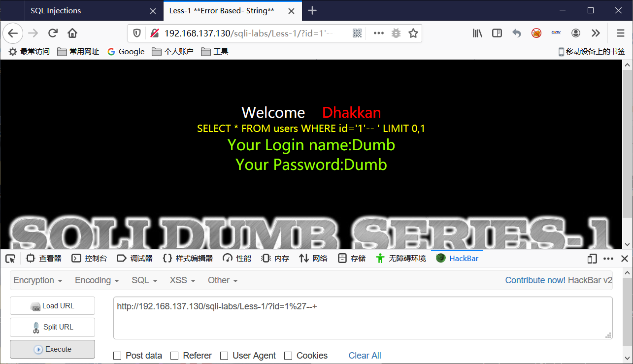Expand the XSS dropdown menu
This screenshot has height=364, width=633.
(x=182, y=280)
